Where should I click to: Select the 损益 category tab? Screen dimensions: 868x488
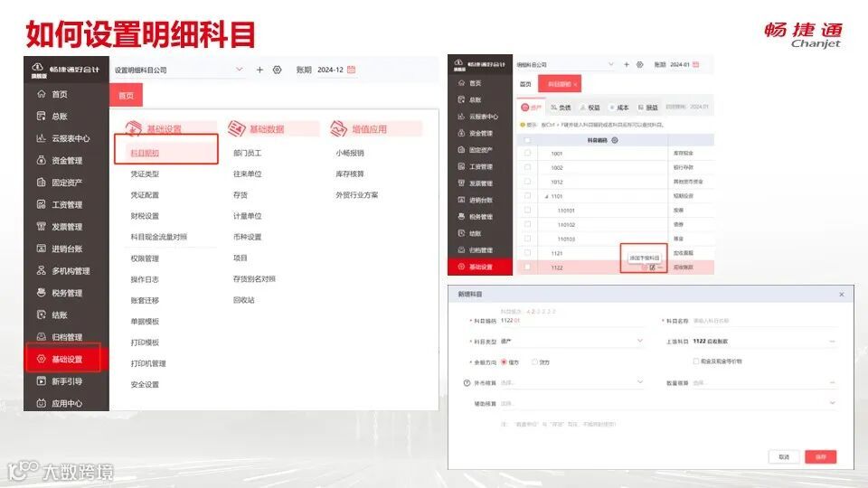pyautogui.click(x=648, y=108)
